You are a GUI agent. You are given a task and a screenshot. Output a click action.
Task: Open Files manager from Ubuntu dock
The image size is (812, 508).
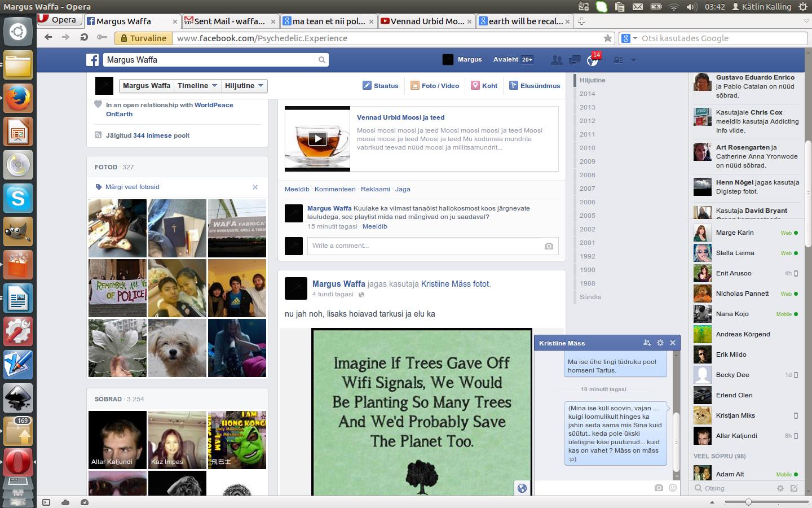coord(18,65)
